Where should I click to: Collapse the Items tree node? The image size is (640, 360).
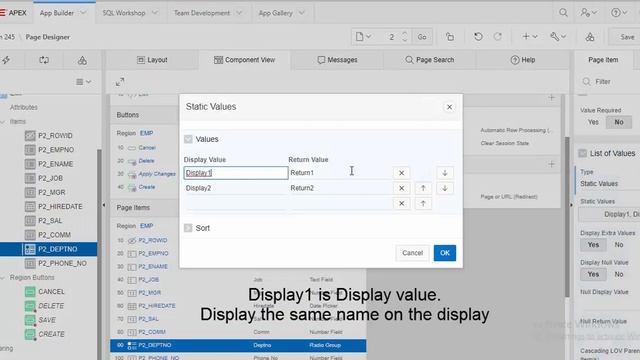3,122
